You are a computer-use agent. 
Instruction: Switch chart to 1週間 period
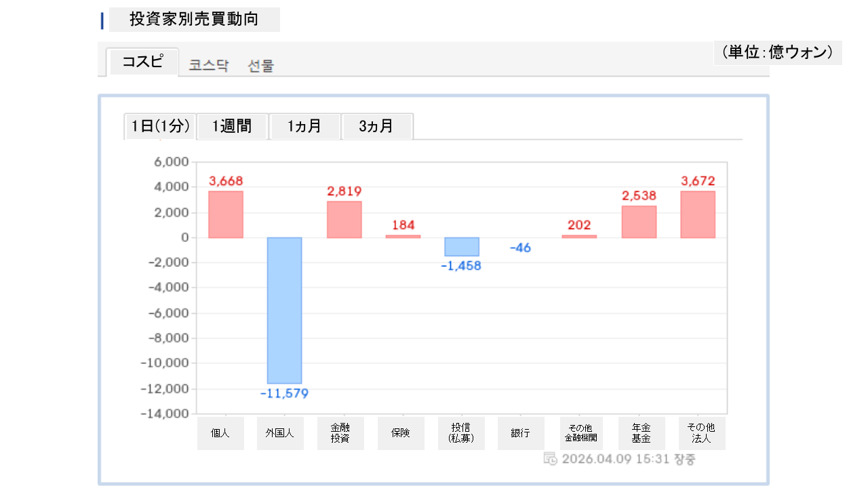(232, 126)
